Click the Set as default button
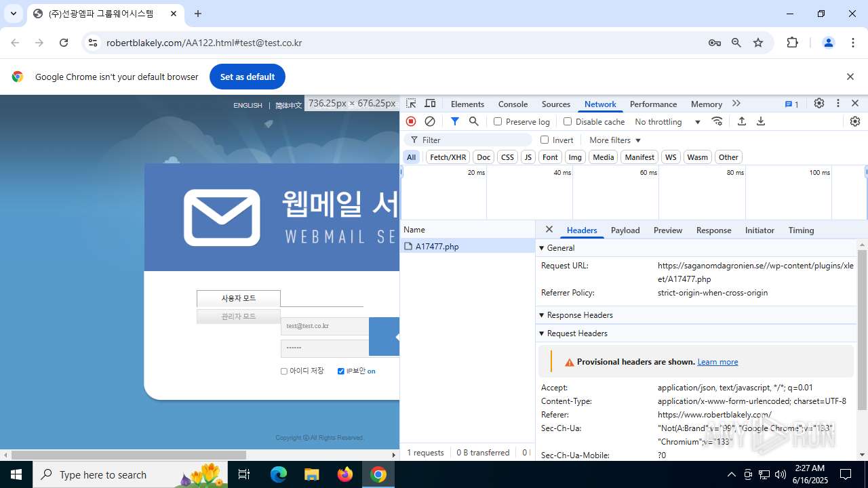Viewport: 868px width, 488px height. pyautogui.click(x=248, y=77)
